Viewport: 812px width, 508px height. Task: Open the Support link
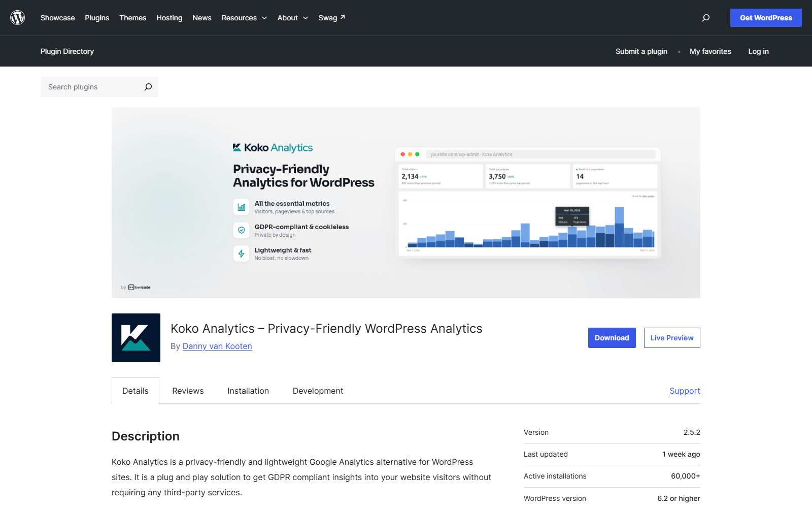tap(685, 391)
